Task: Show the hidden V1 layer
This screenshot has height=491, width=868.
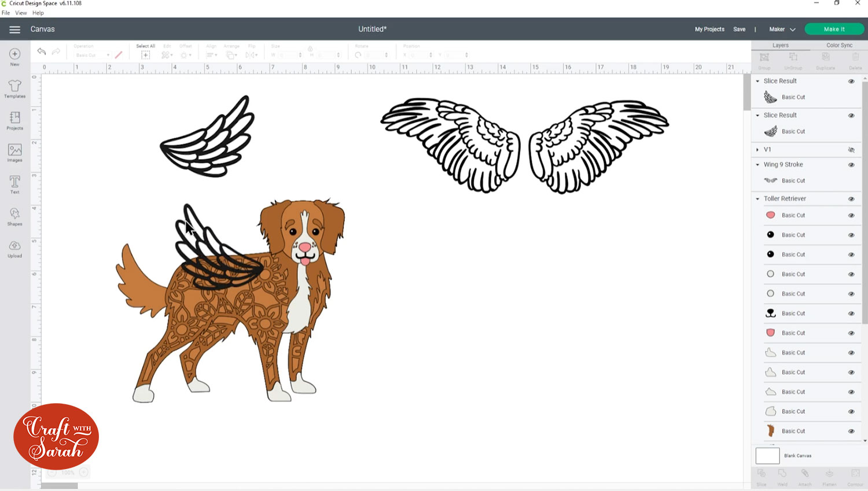Action: click(x=851, y=150)
